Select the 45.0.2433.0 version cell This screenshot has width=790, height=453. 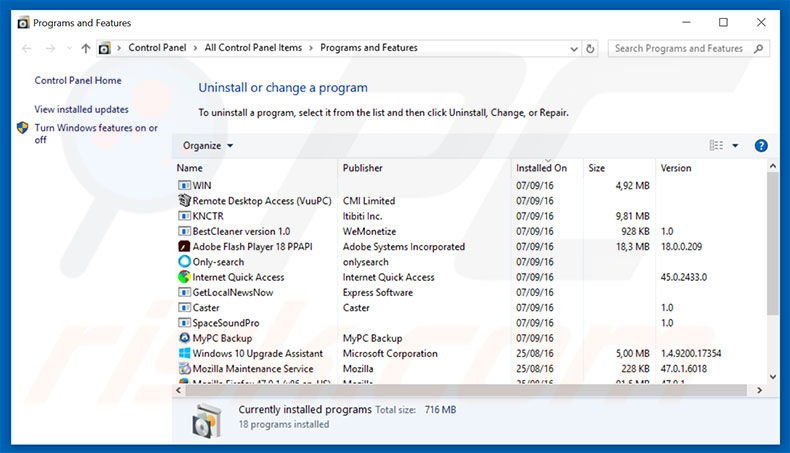pos(684,277)
